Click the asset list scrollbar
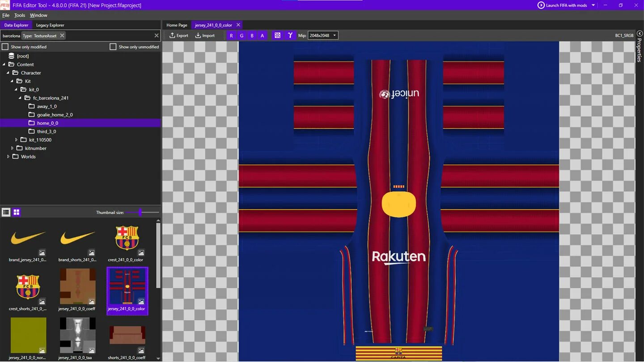This screenshot has height=362, width=644. [x=158, y=256]
